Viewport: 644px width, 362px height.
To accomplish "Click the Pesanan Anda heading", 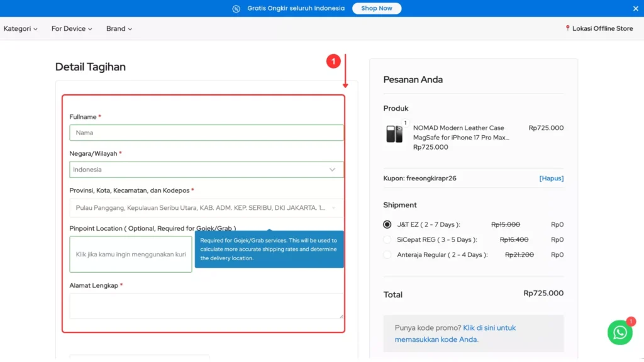I will click(x=413, y=80).
